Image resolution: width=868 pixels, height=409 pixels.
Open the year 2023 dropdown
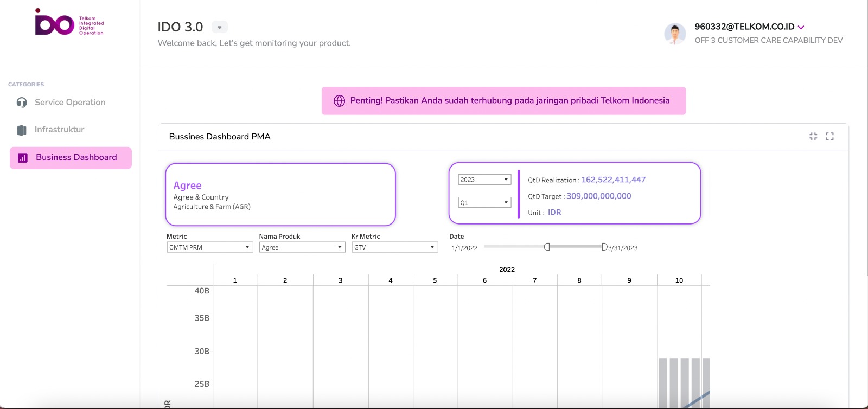[x=484, y=180]
